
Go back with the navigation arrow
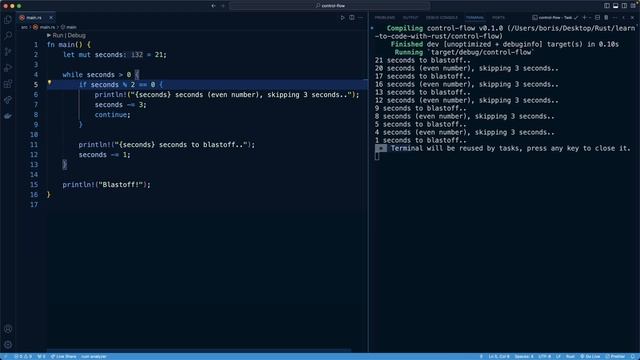pos(213,6)
